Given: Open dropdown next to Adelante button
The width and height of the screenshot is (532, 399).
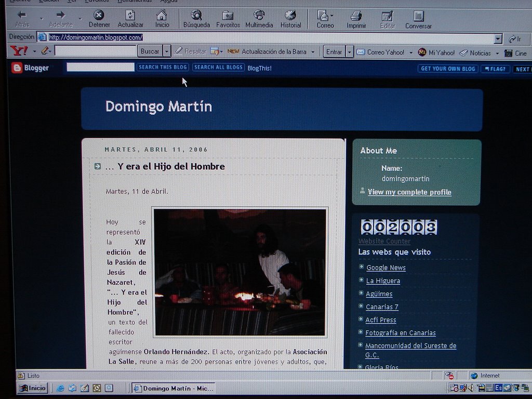Looking at the screenshot, I should [80, 18].
